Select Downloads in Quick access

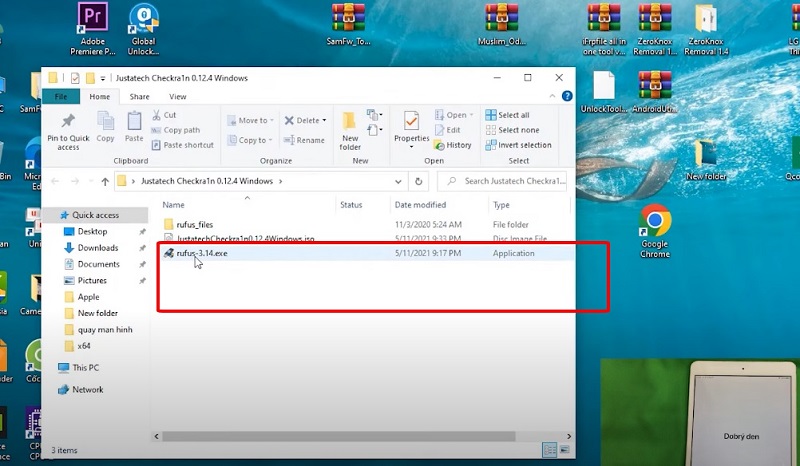click(98, 248)
